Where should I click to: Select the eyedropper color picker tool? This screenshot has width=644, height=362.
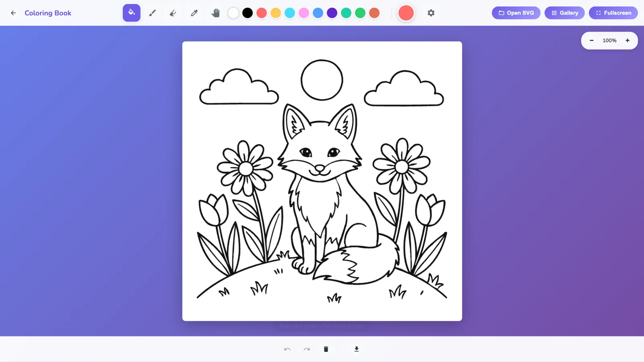194,13
